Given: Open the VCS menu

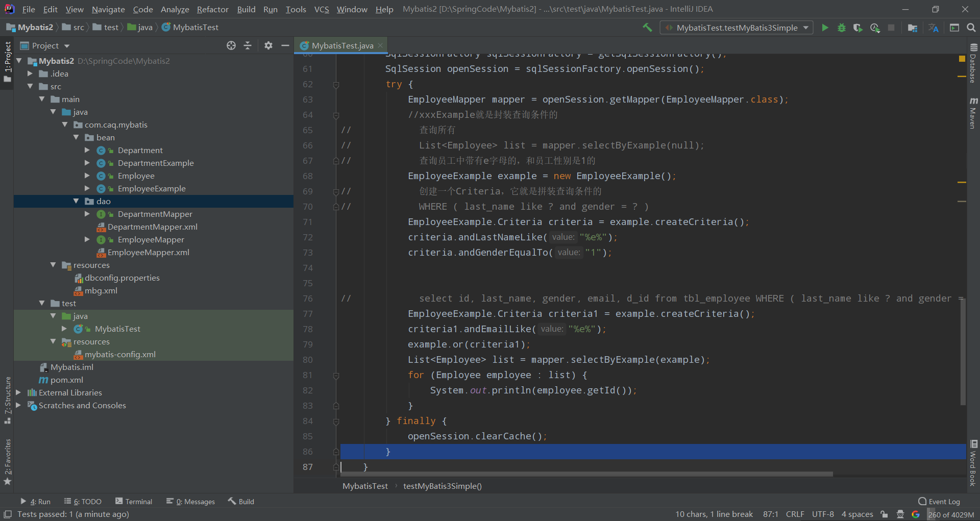Looking at the screenshot, I should coord(322,9).
